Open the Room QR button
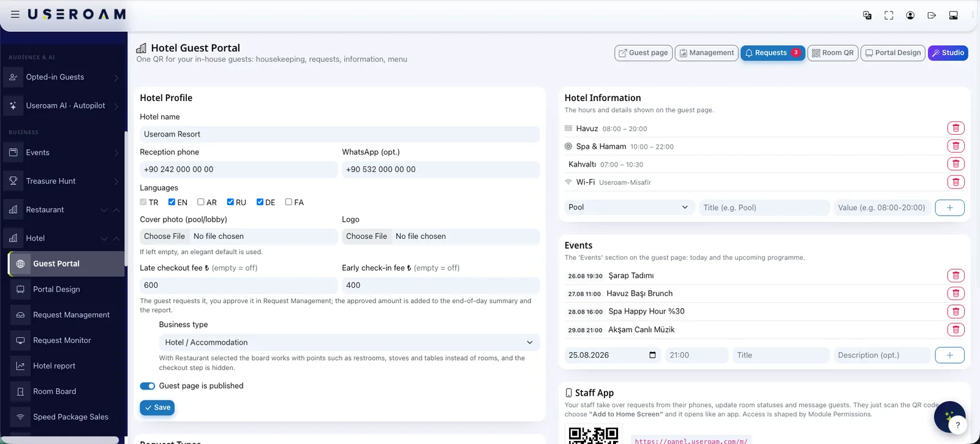 [x=832, y=53]
